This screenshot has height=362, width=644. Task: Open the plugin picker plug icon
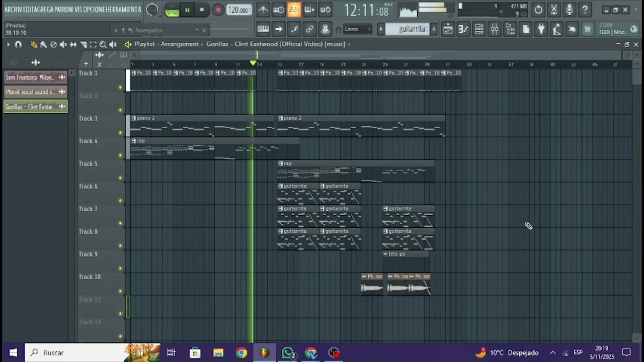(541, 29)
